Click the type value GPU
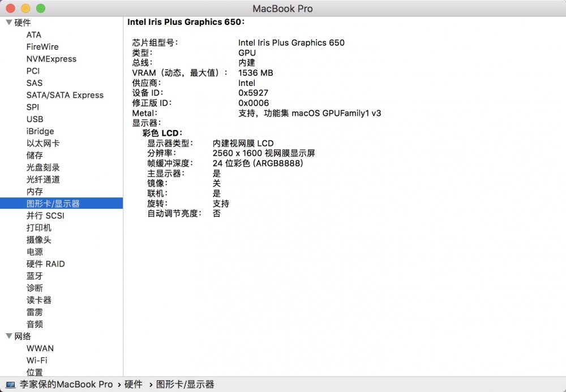The height and width of the screenshot is (392, 566). (247, 53)
